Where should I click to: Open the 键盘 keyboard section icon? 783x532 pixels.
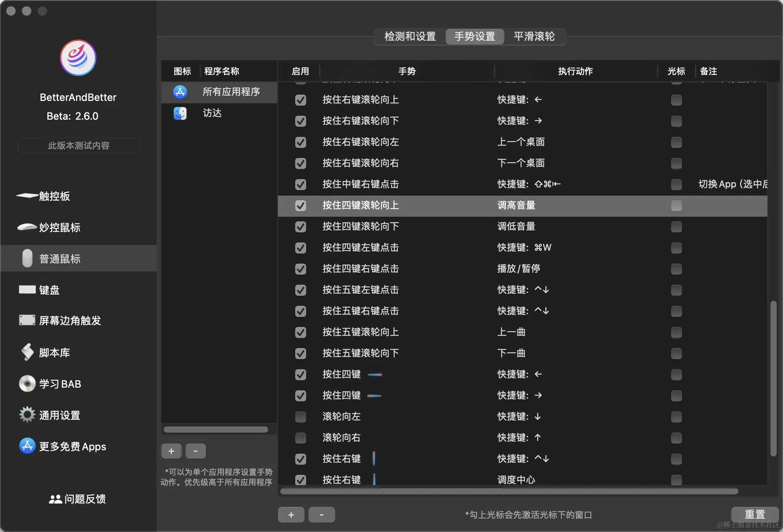[x=27, y=289]
